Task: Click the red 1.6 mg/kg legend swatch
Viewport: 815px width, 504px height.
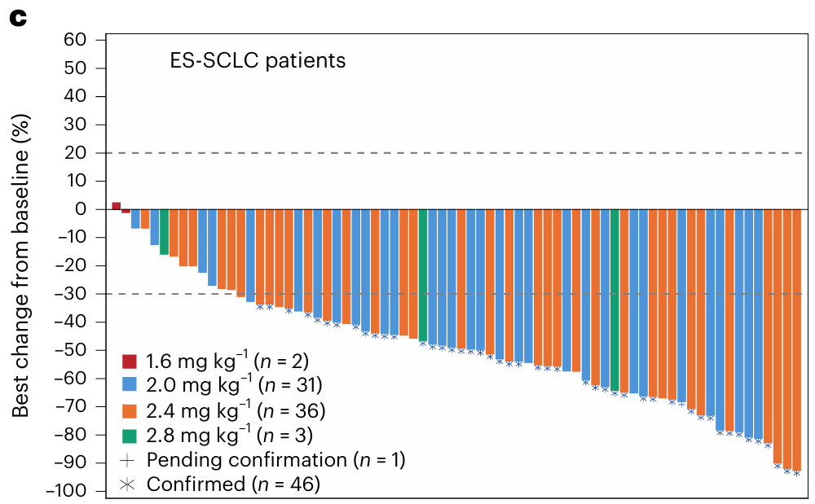Action: point(129,361)
